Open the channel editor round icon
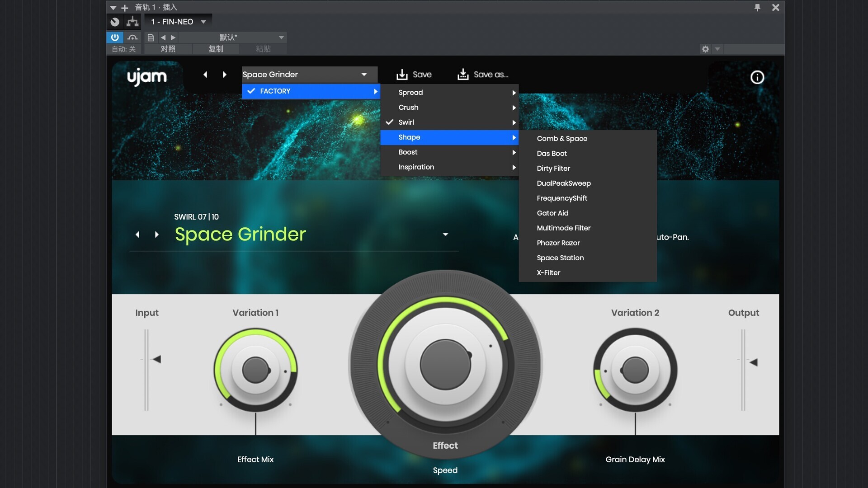Screen dimensions: 868x488 pyautogui.click(x=115, y=21)
